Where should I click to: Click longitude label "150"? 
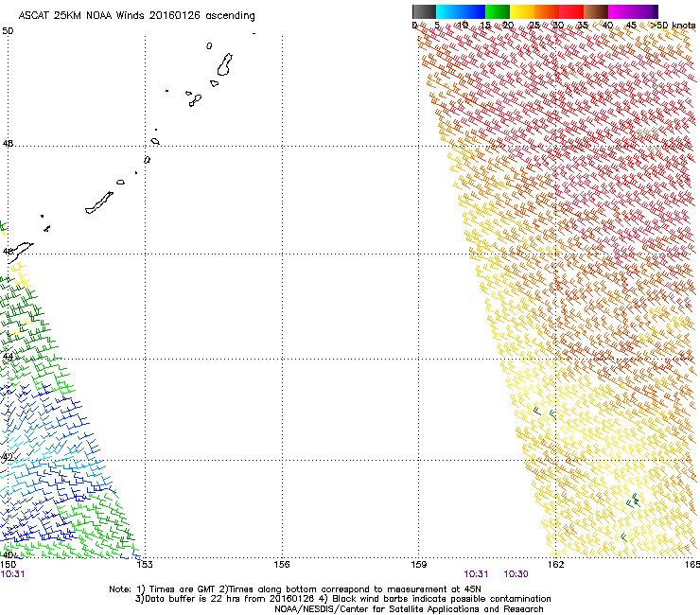tap(9, 565)
